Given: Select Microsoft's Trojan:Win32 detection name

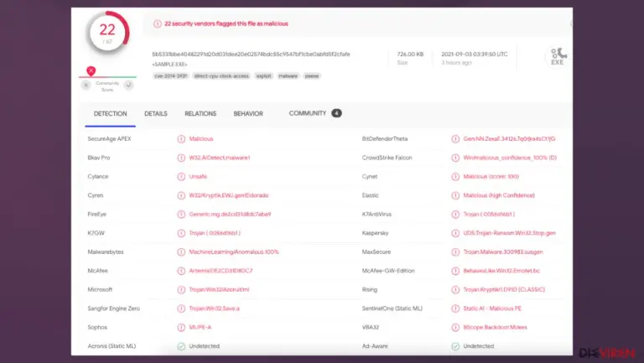Looking at the screenshot, I should tap(219, 289).
